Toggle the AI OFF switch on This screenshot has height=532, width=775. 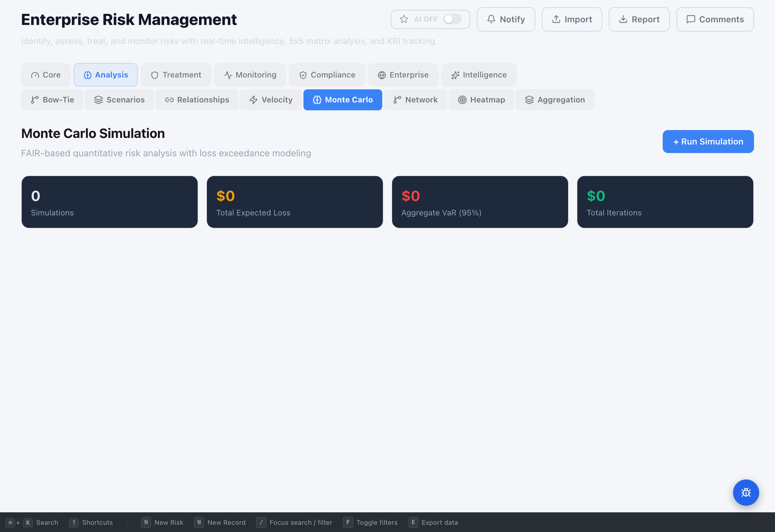point(452,19)
